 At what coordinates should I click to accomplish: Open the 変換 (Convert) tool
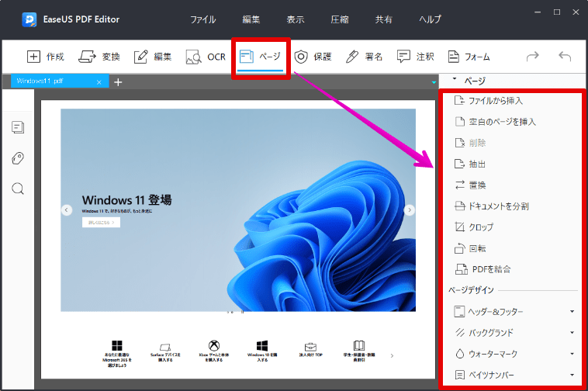[x=99, y=57]
